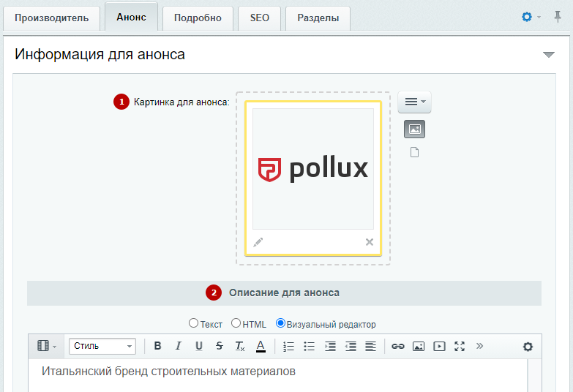Open text alignment options
Screen dimensions: 573x392
(370, 346)
